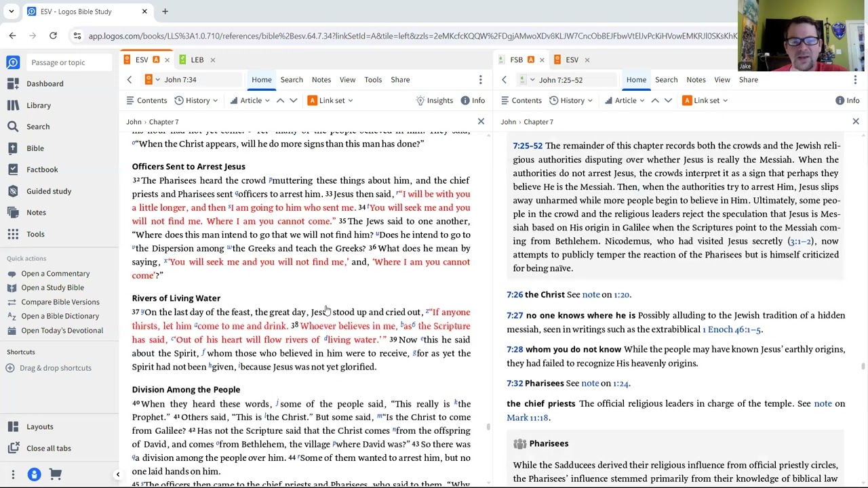Go to previous article in ESV panel
The image size is (868, 488).
tap(280, 100)
